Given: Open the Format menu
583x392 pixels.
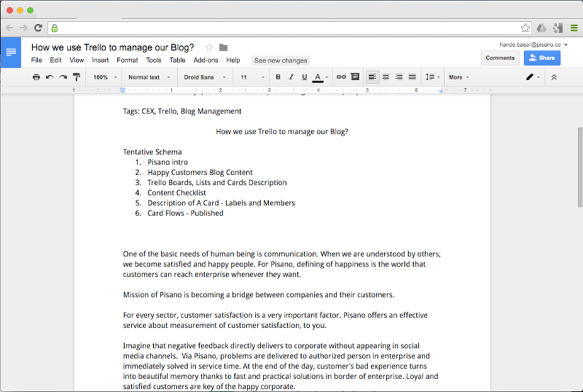Looking at the screenshot, I should [127, 60].
